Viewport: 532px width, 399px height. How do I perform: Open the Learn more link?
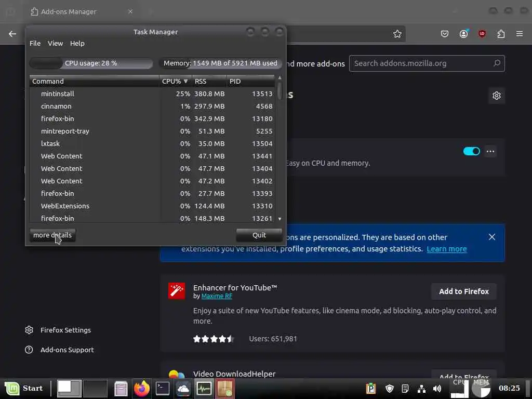coord(446,249)
